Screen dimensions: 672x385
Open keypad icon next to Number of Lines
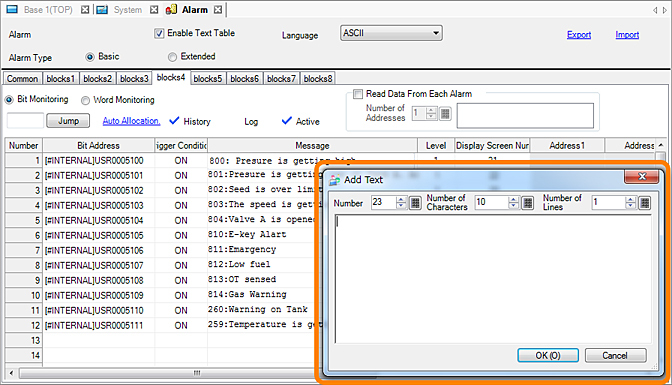[x=645, y=202]
